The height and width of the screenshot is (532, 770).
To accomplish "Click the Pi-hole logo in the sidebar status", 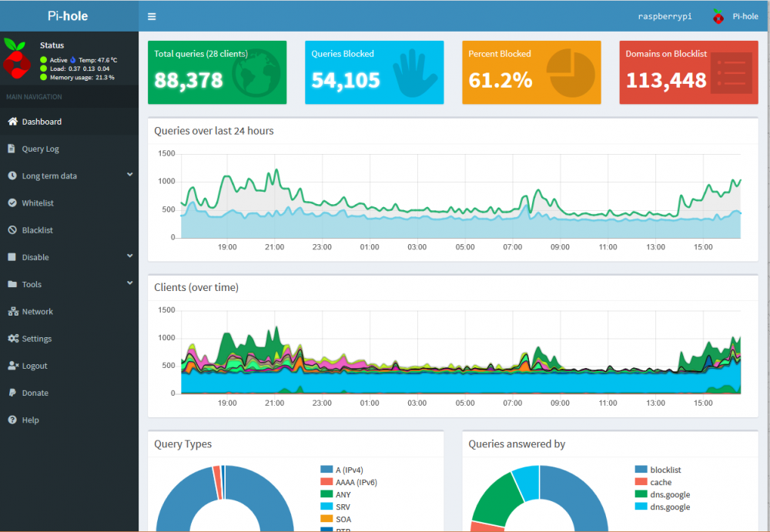I will tap(17, 58).
